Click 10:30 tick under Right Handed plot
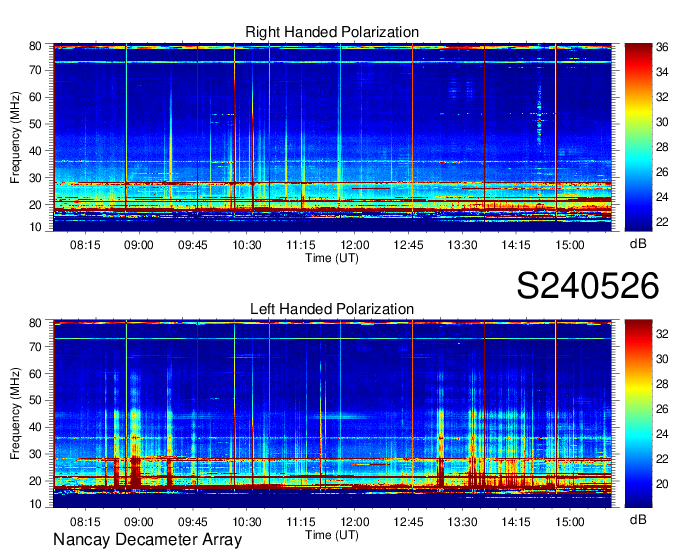Image resolution: width=680 pixels, height=552 pixels. point(247,245)
